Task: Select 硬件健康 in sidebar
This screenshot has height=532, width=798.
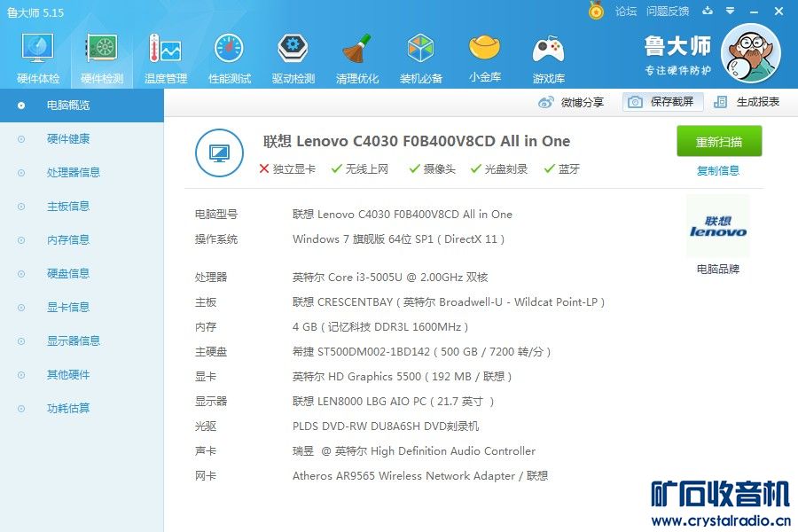Action: click(82, 139)
